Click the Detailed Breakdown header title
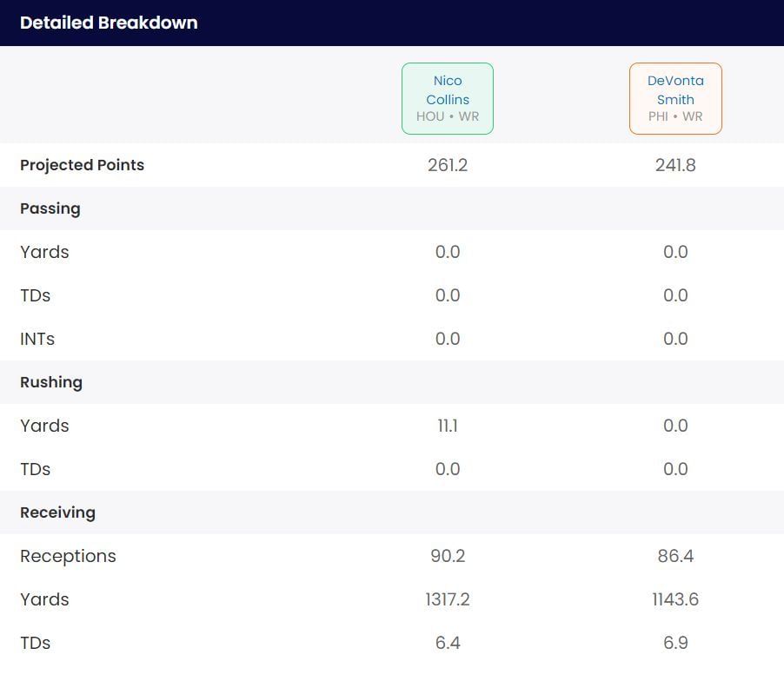This screenshot has height=681, width=784. click(109, 23)
